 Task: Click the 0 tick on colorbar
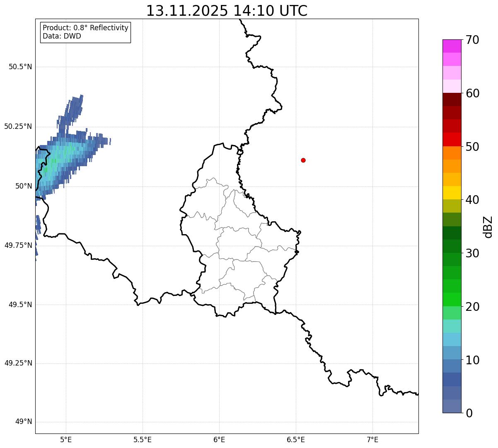(469, 413)
